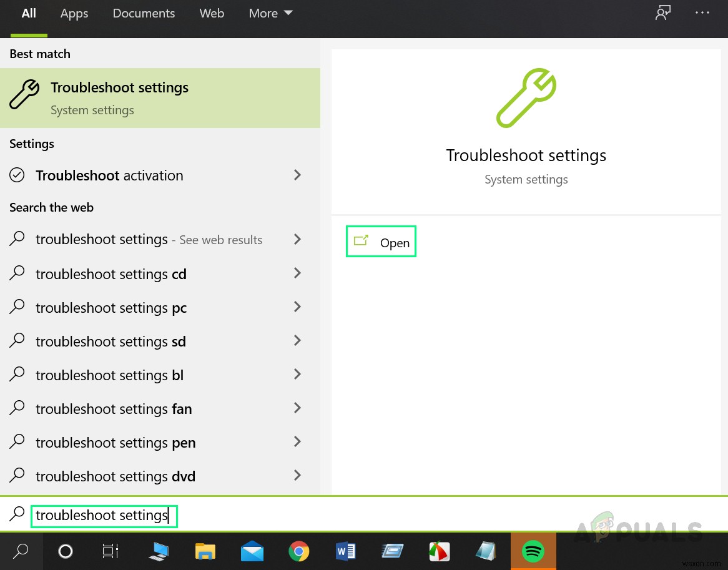Expand arrow next to 'troubleshoot settings fan'
This screenshot has height=570, width=728.
298,408
